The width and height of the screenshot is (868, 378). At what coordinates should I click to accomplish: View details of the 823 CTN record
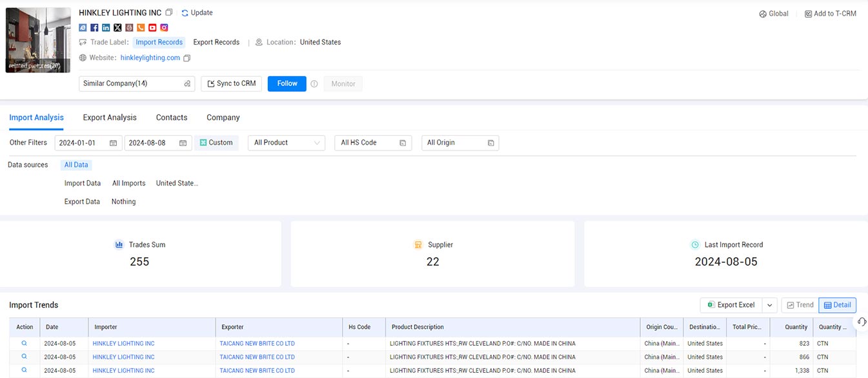[x=25, y=343]
